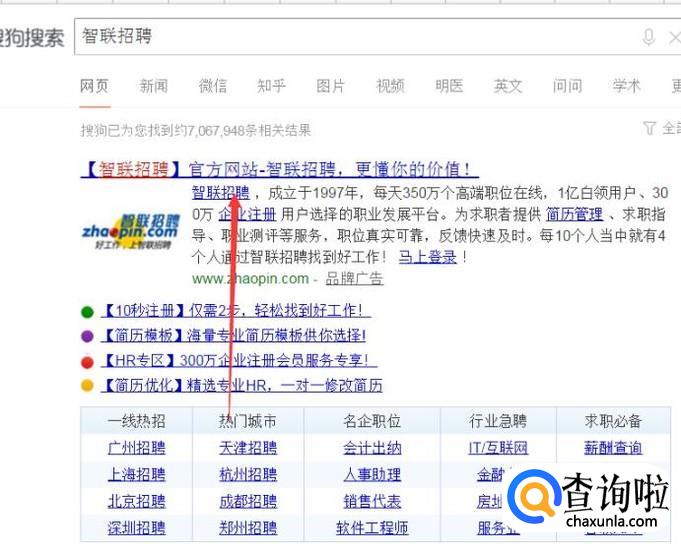
Task: Open the 【HR专区】 sublink
Action: 238,360
